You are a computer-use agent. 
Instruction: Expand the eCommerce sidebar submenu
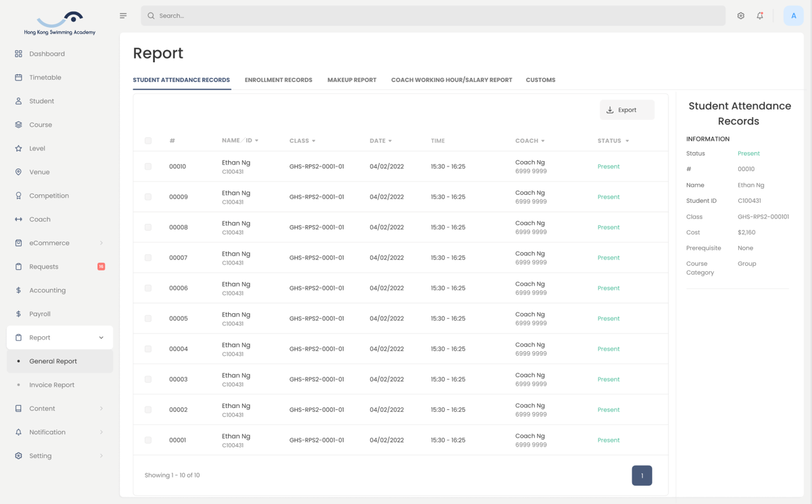click(101, 243)
